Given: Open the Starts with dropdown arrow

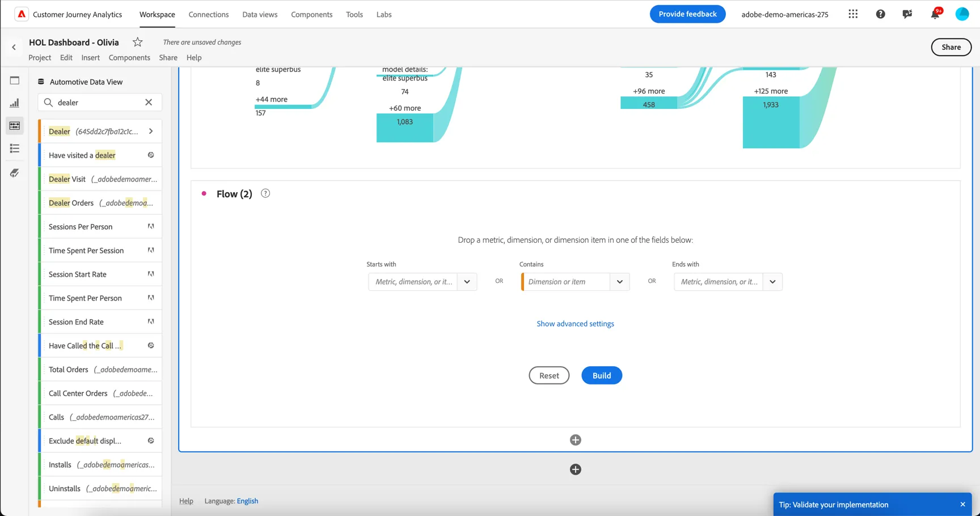Looking at the screenshot, I should 467,282.
